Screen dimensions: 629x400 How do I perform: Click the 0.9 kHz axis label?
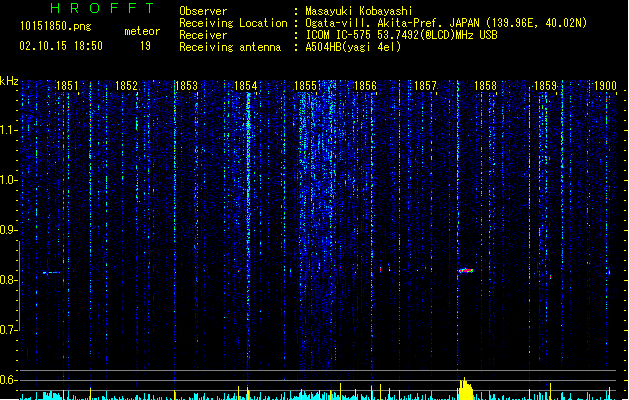tap(8, 230)
